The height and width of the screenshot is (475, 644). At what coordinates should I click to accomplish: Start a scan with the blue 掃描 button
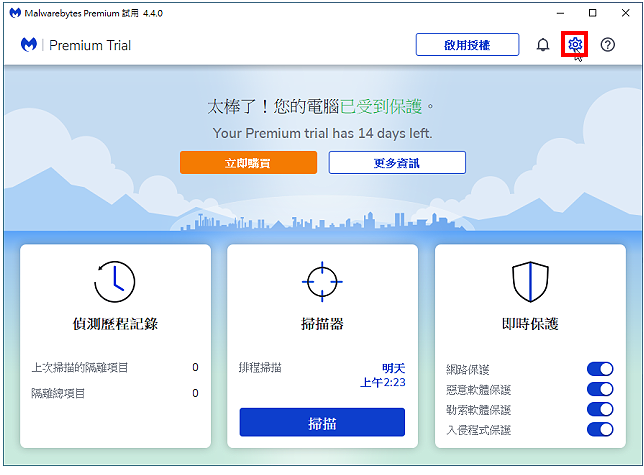(x=322, y=422)
